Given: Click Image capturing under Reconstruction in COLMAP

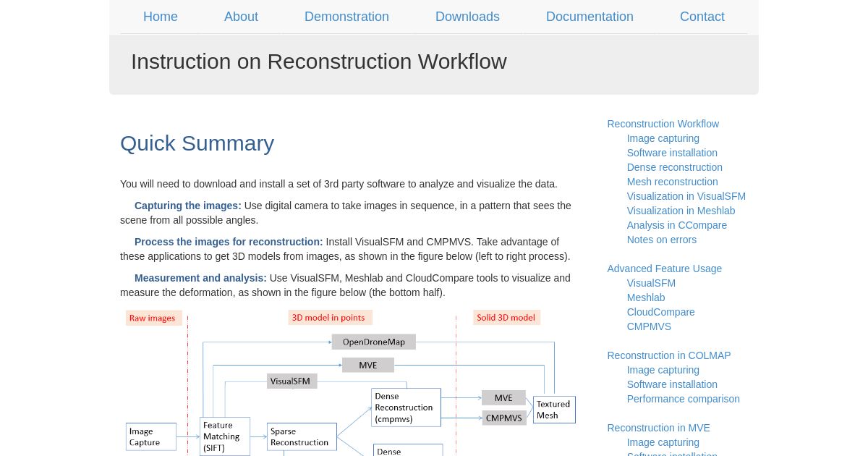Looking at the screenshot, I should tap(663, 370).
